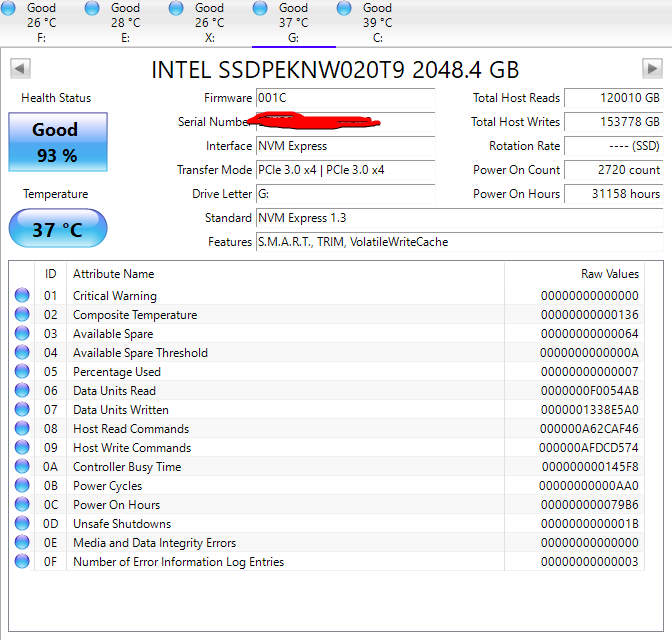This screenshot has width=672, height=640.
Task: Click status orb for Host Read Commands row
Action: [22, 428]
